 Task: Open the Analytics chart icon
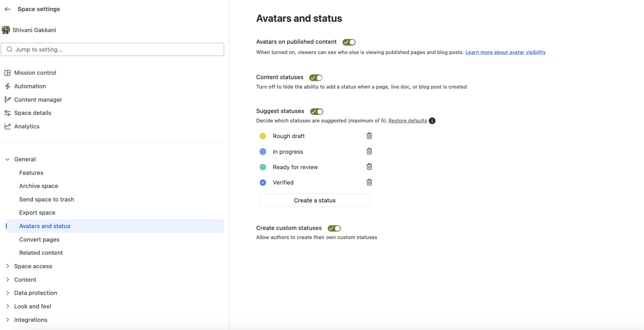[8, 126]
